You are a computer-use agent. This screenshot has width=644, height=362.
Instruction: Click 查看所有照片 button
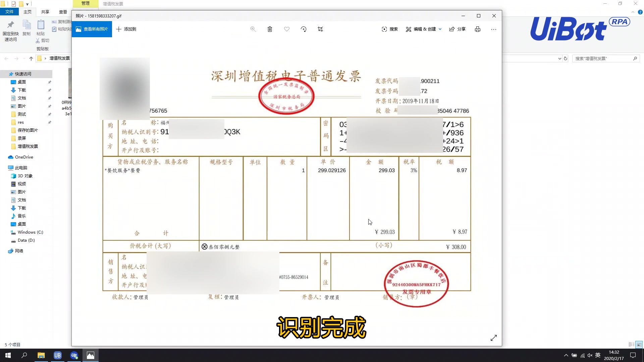[92, 29]
